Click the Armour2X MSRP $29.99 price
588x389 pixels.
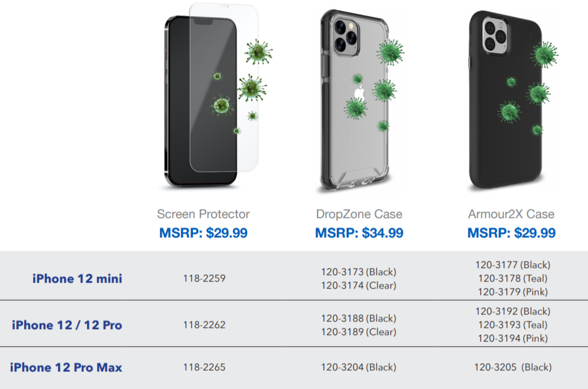pyautogui.click(x=511, y=233)
